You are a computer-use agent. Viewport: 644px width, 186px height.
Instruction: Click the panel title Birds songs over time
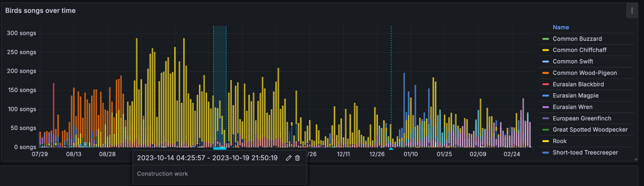point(40,11)
